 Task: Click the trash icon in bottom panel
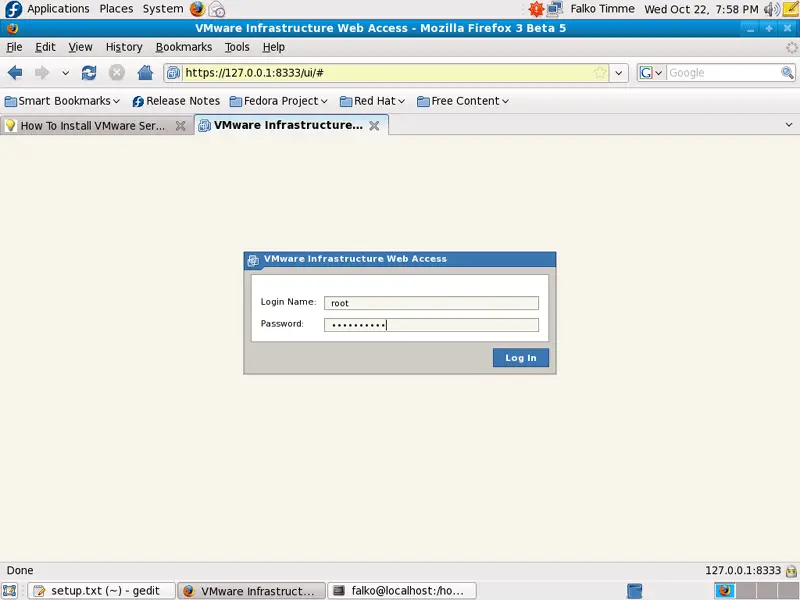click(x=634, y=591)
